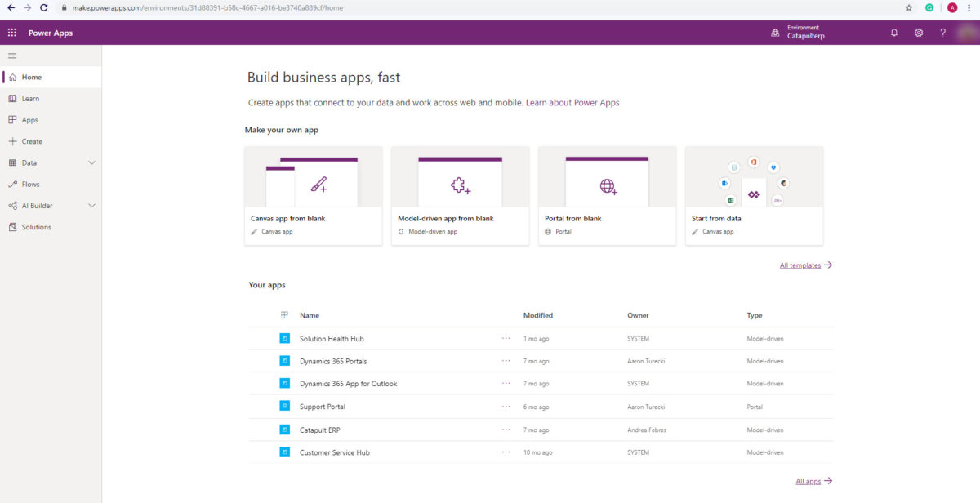The height and width of the screenshot is (503, 980).
Task: Click the Catapult ERP app icon
Action: (285, 430)
